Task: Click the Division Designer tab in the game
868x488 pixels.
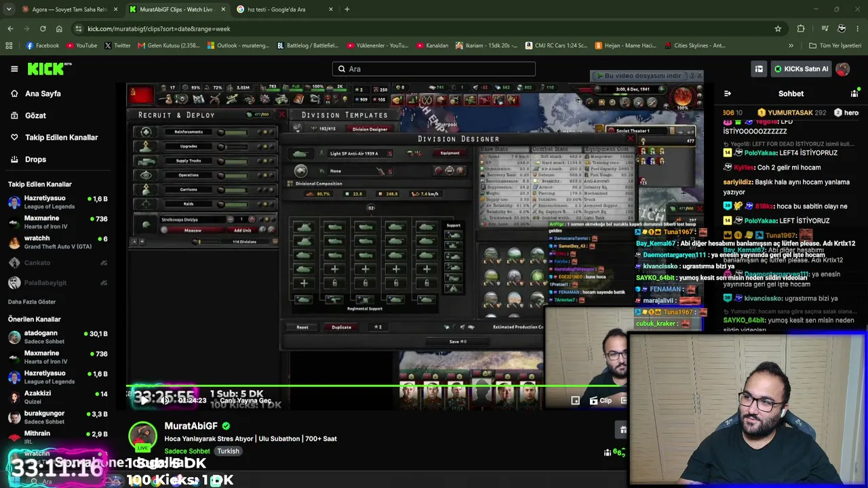Action: (x=370, y=129)
